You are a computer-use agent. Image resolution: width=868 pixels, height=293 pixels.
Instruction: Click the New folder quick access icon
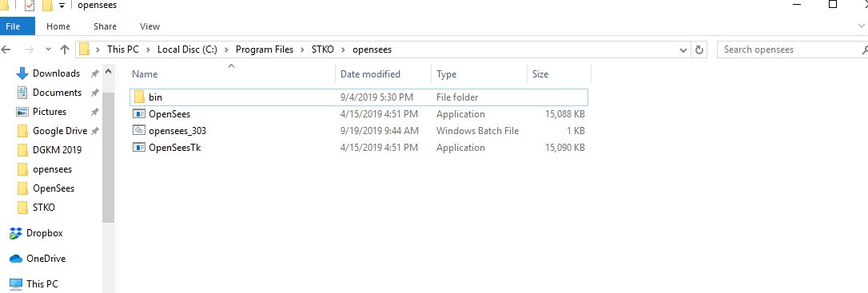point(47,6)
